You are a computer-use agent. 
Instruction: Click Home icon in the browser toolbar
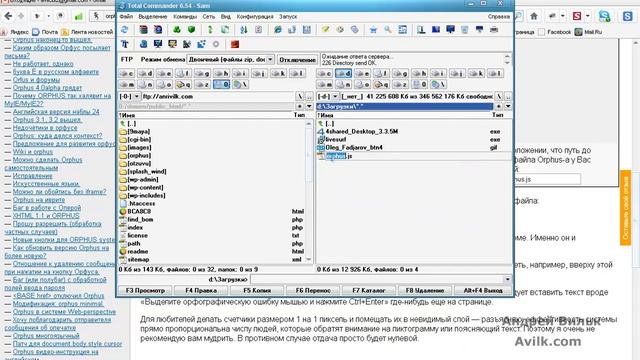pyautogui.click(x=534, y=16)
